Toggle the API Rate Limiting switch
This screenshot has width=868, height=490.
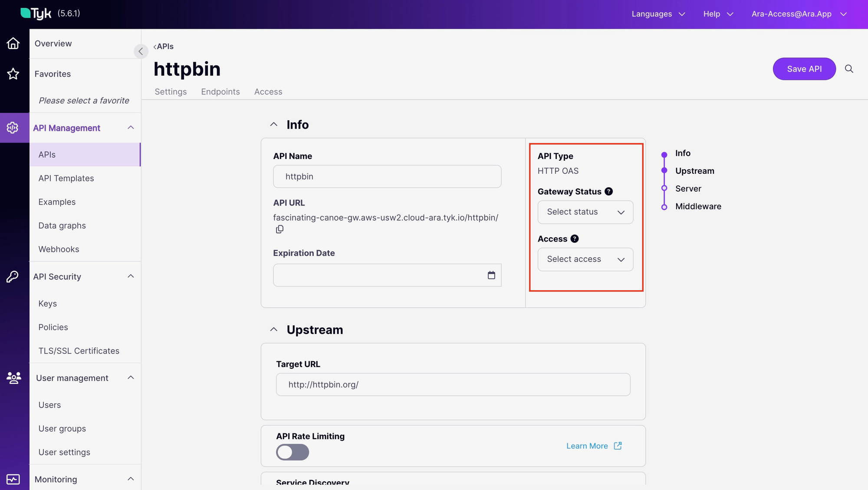click(292, 452)
